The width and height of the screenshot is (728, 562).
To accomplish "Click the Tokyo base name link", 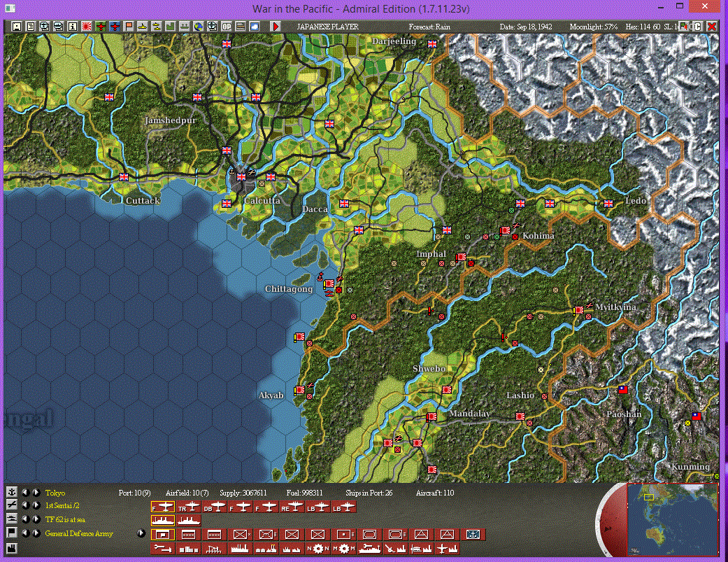I will [x=55, y=493].
